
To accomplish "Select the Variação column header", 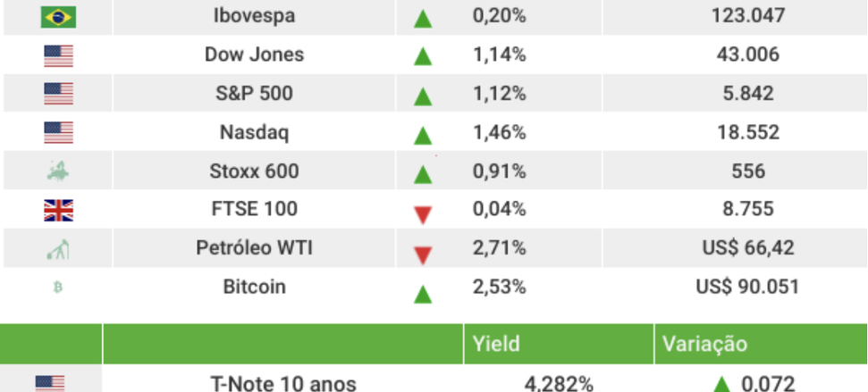I will (704, 344).
